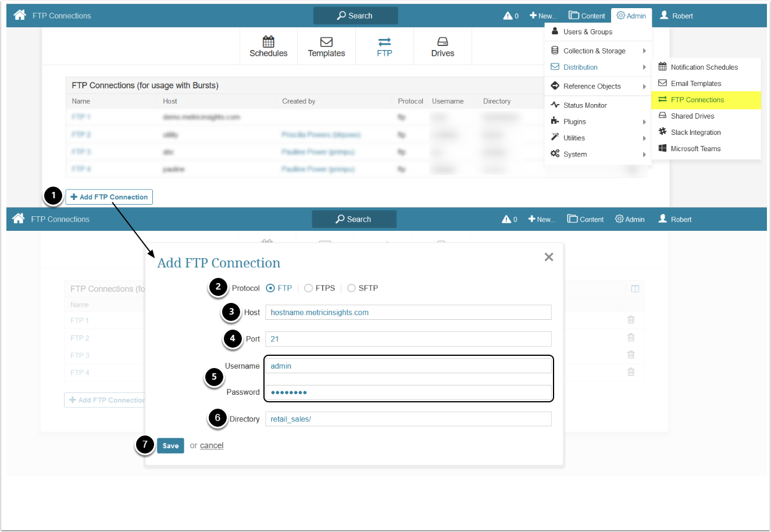771x532 pixels.
Task: Click trash icon for FTP 1 row
Action: (x=631, y=320)
